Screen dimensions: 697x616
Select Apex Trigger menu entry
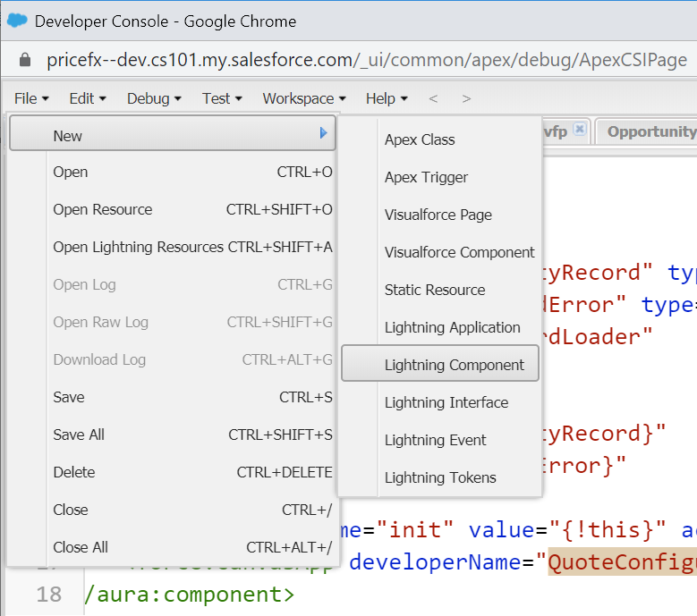pos(426,177)
